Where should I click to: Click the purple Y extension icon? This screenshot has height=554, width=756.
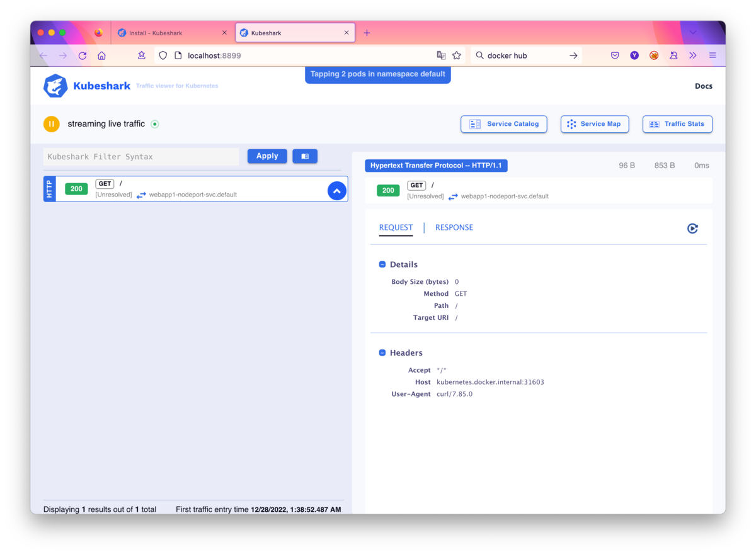coord(634,55)
